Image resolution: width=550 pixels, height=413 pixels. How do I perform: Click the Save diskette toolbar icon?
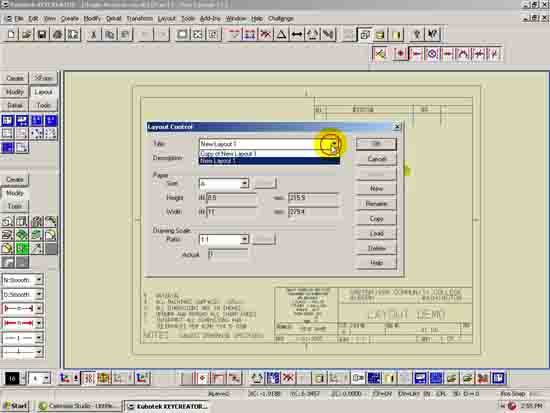tap(42, 34)
